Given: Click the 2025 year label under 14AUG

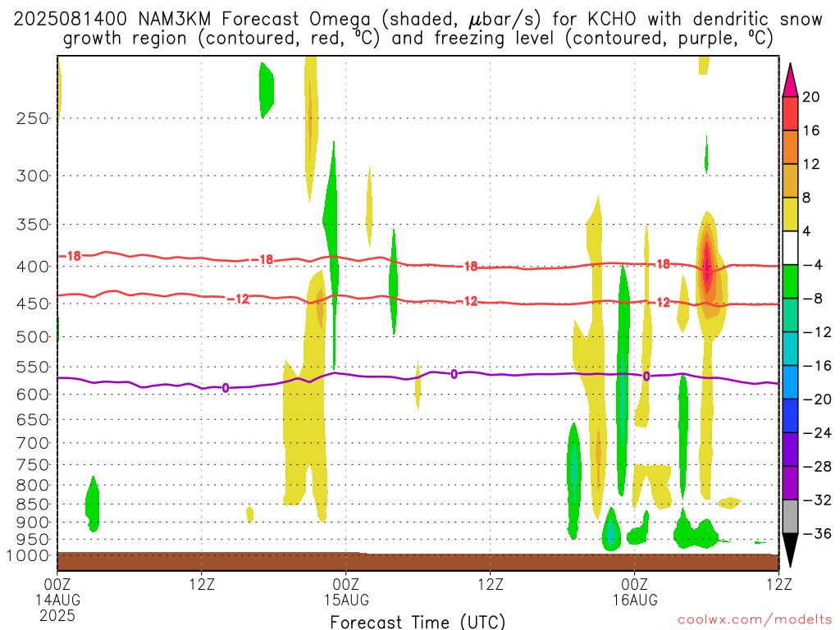Looking at the screenshot, I should (x=57, y=615).
